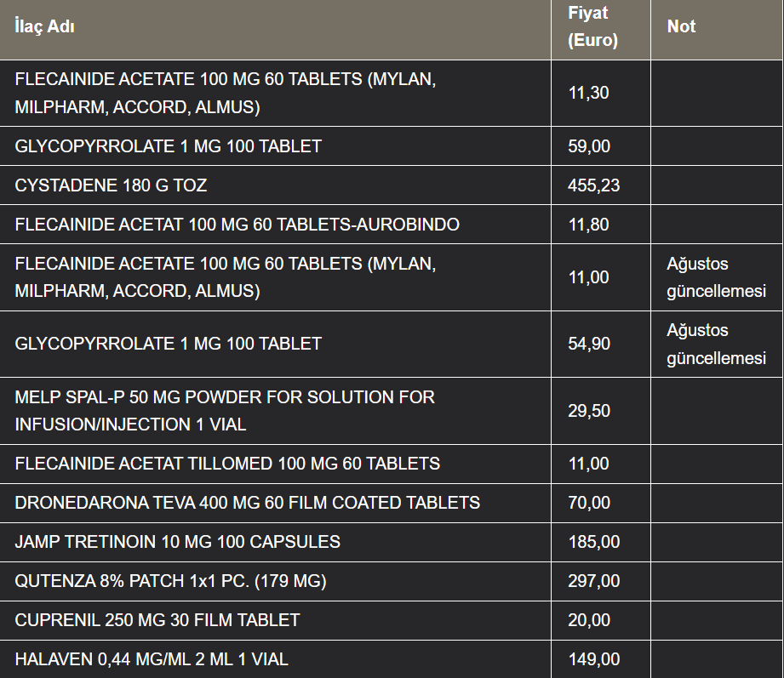The image size is (784, 678).
Task: Click CUPRENIL 250 MG 30 FILM TABLET
Action: tap(157, 620)
